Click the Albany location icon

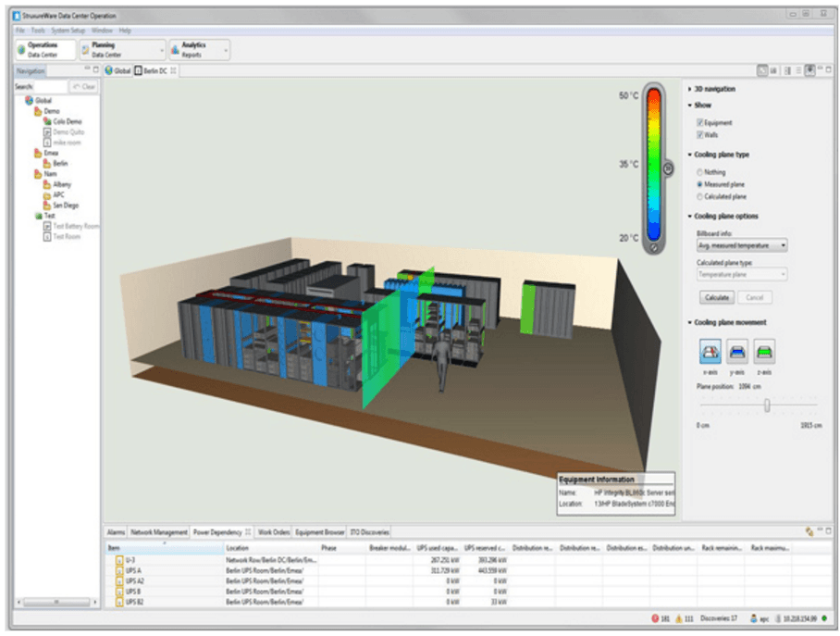point(47,184)
